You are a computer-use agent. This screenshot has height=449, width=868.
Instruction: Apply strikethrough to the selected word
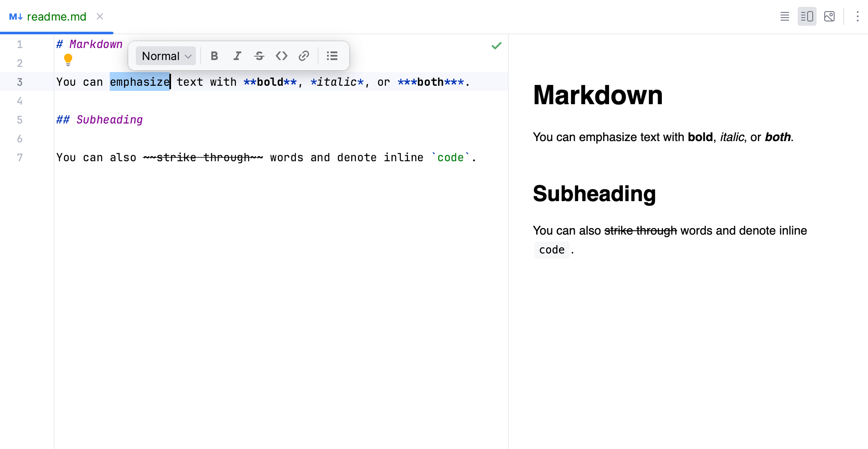tap(259, 55)
